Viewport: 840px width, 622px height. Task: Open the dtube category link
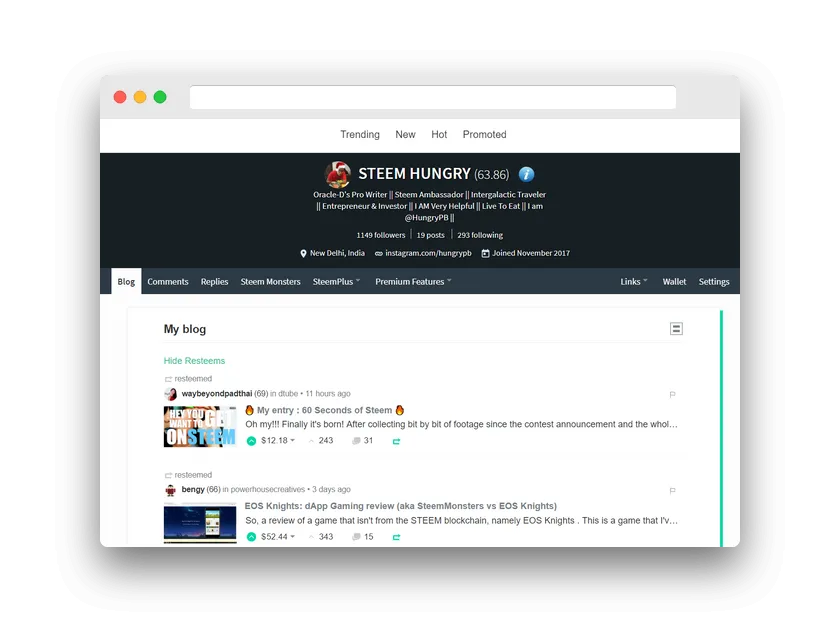288,393
